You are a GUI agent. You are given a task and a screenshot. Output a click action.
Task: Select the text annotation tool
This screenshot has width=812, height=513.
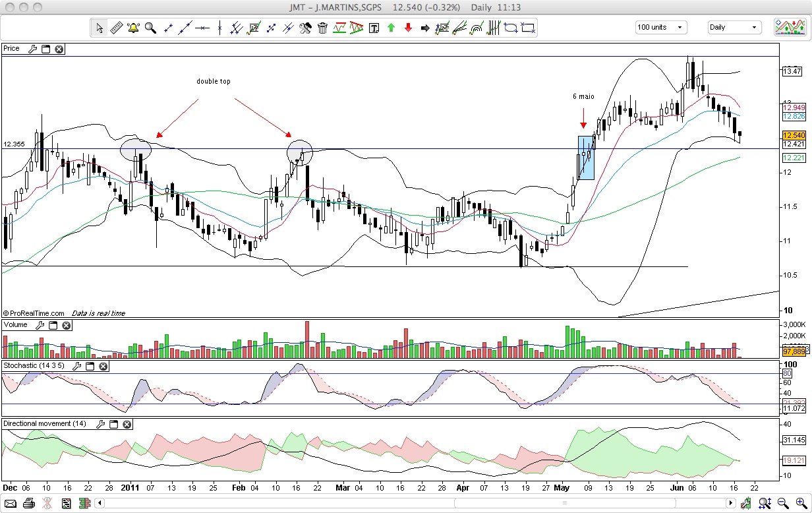[374, 28]
